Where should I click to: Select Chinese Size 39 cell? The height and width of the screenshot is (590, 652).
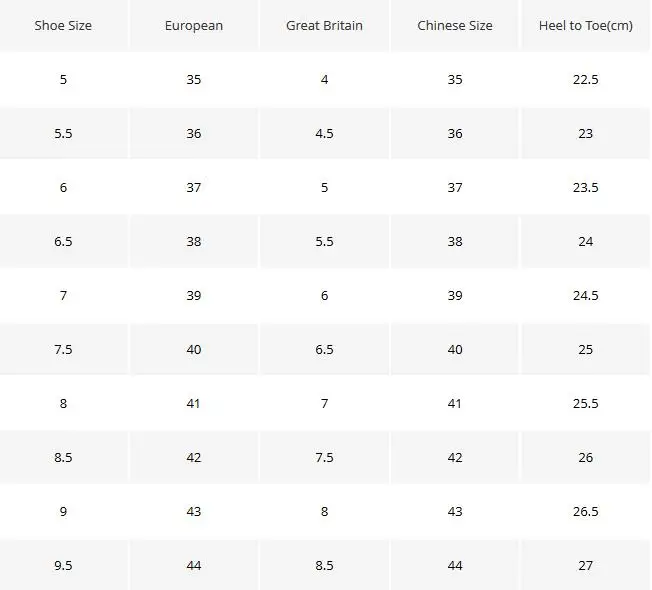pyautogui.click(x=455, y=295)
